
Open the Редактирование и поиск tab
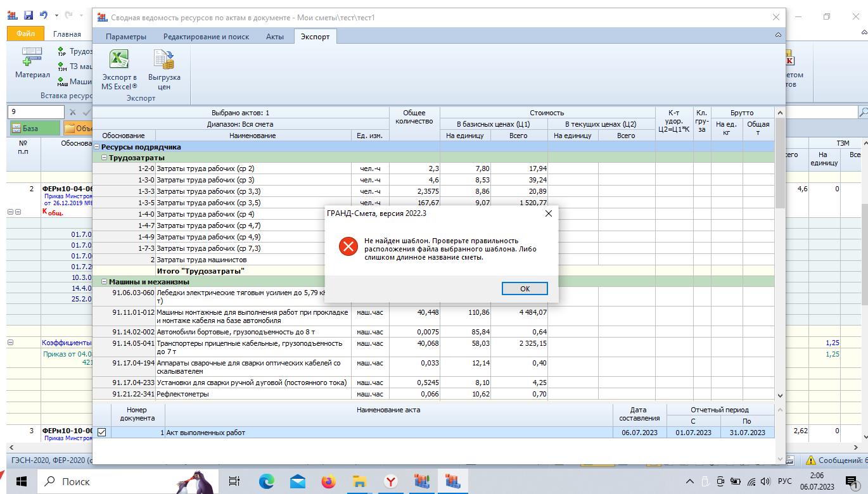[206, 37]
